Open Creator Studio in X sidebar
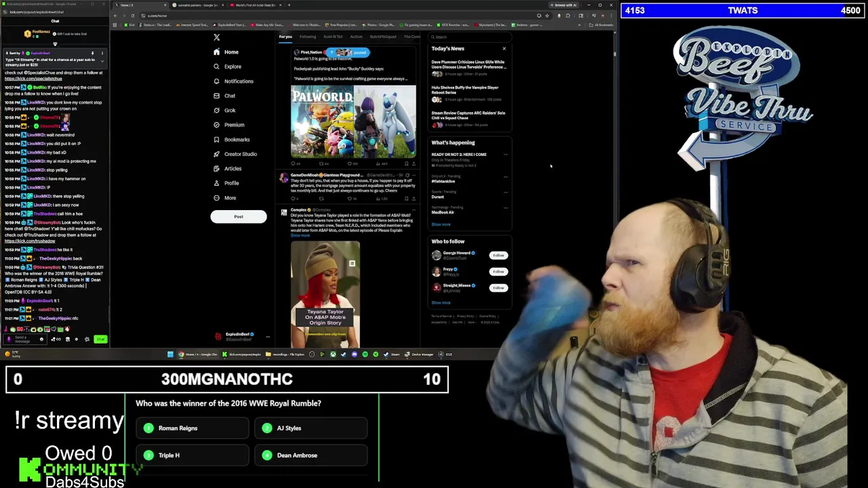Image resolution: width=868 pixels, height=488 pixels. (235, 154)
